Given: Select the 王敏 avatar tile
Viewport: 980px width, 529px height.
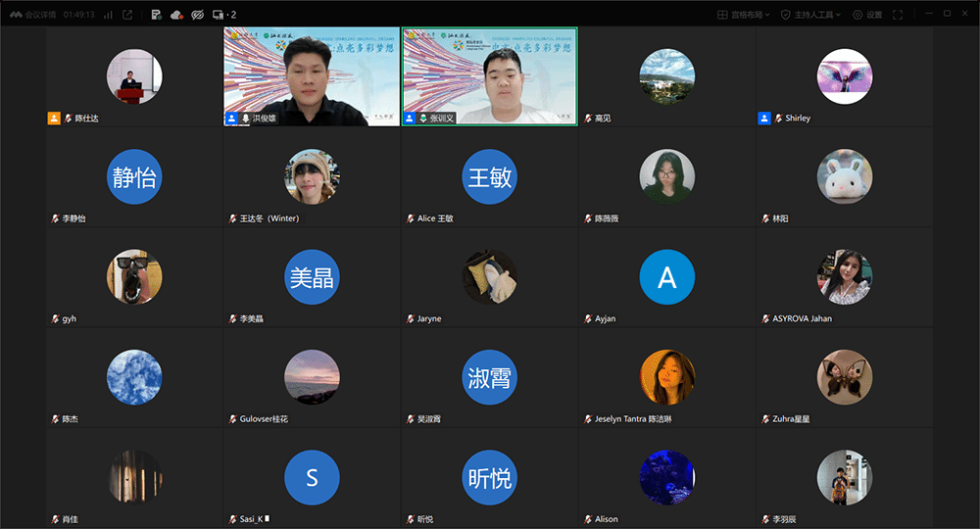Looking at the screenshot, I should pyautogui.click(x=489, y=177).
